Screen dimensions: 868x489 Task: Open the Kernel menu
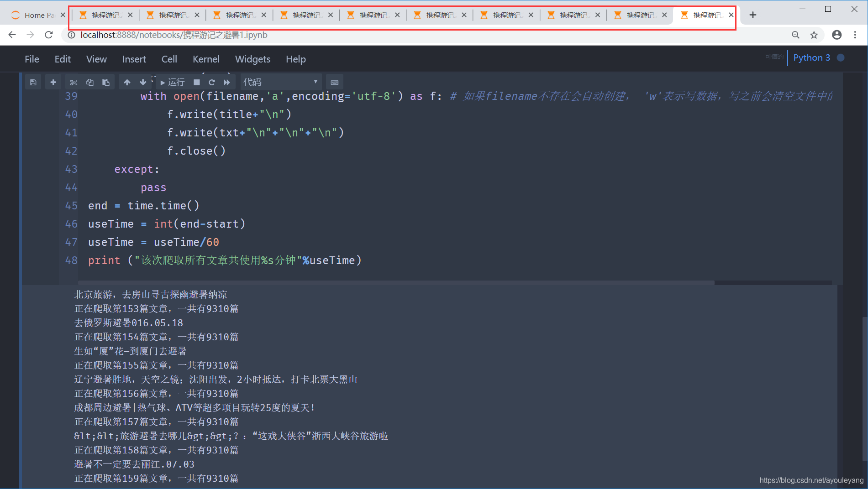tap(206, 59)
